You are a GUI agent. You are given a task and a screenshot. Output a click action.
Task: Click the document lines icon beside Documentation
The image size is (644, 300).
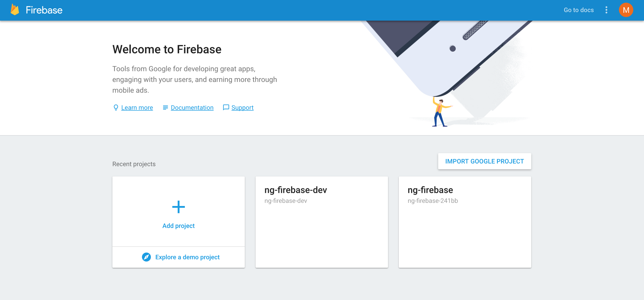[x=165, y=107]
